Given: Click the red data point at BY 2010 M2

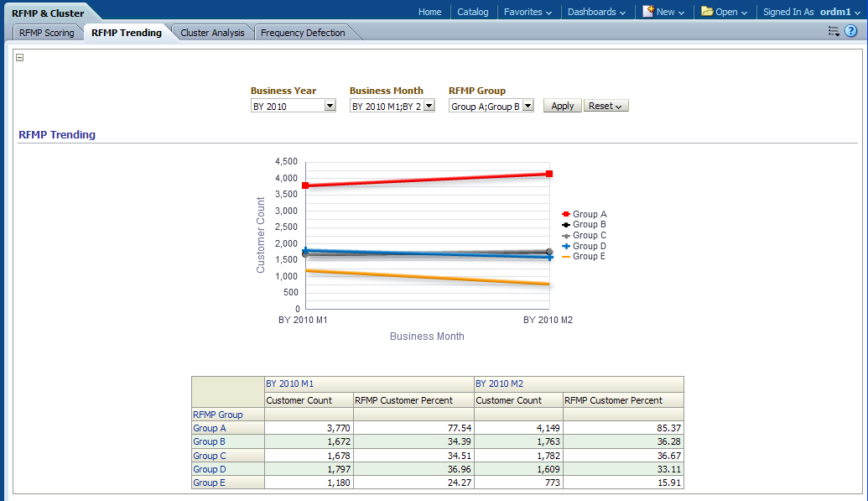Looking at the screenshot, I should 548,174.
